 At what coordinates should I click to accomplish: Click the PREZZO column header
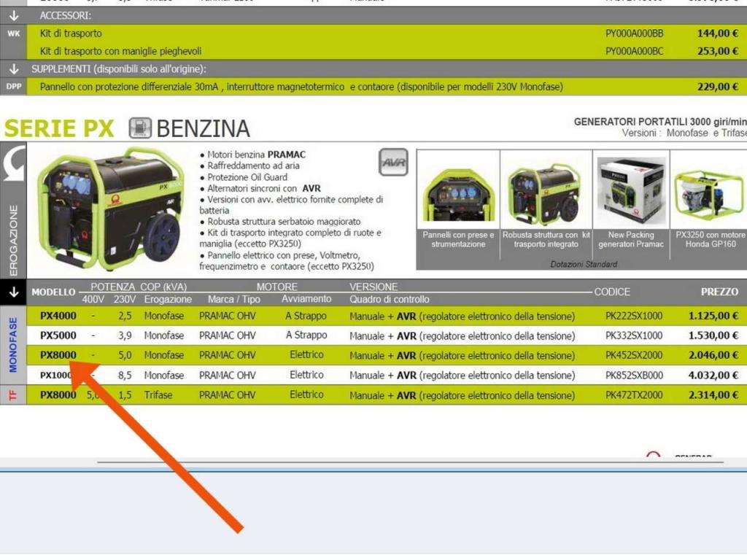tap(719, 292)
